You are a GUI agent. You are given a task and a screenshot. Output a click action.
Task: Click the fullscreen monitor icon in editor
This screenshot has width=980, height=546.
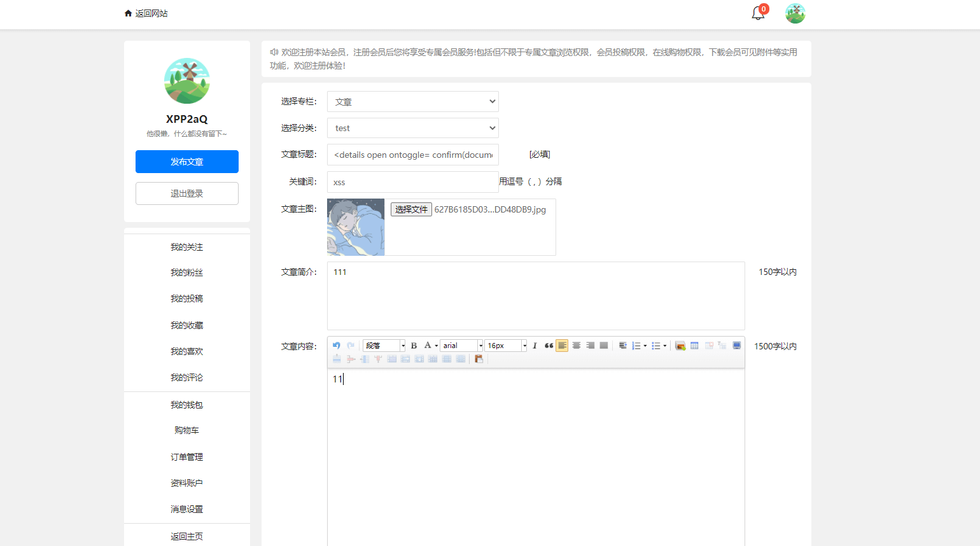click(x=737, y=346)
